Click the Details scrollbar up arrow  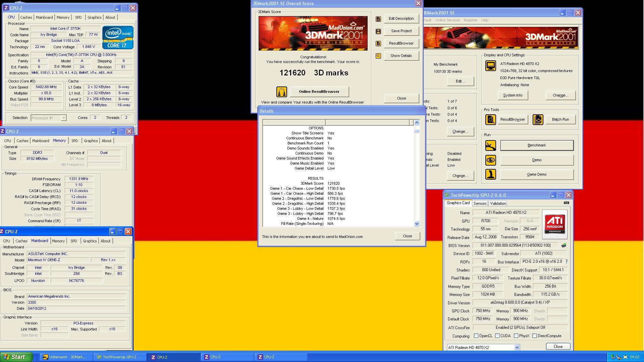(x=417, y=122)
